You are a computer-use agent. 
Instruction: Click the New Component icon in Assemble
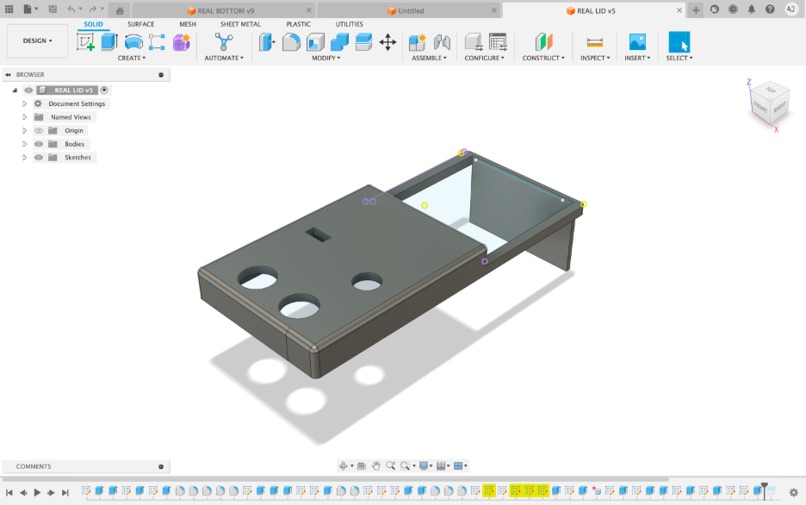417,42
